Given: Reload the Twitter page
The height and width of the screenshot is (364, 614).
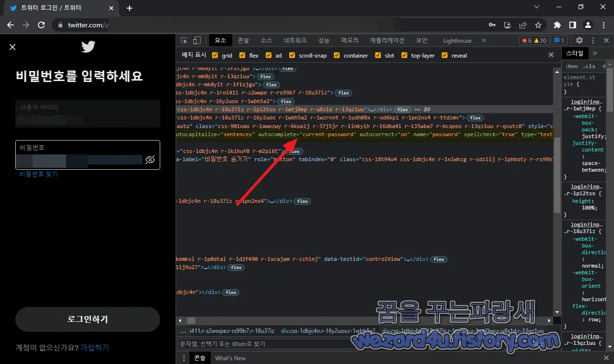Looking at the screenshot, I should [x=41, y=25].
